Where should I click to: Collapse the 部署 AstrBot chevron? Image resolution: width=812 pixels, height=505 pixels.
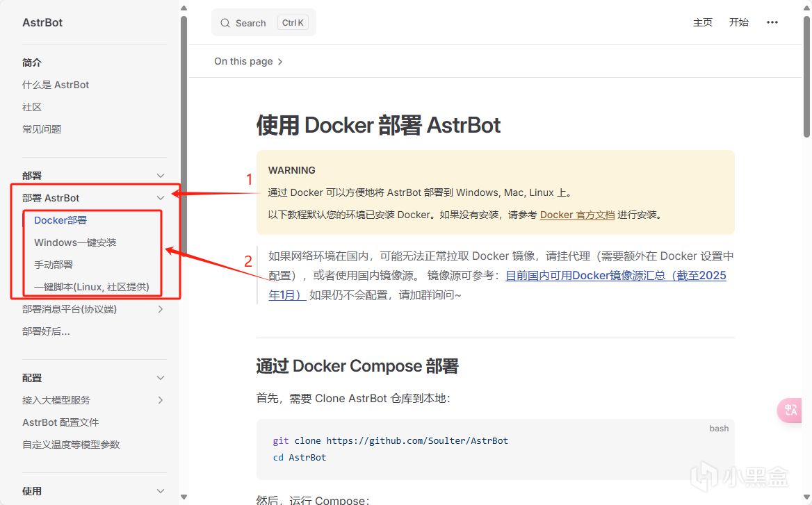pyautogui.click(x=161, y=198)
